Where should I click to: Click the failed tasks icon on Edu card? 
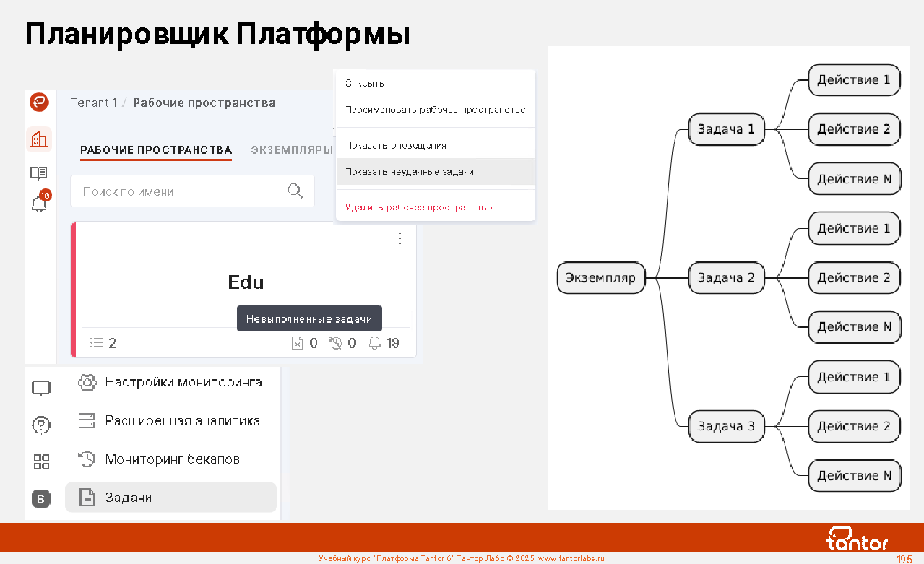(x=297, y=344)
